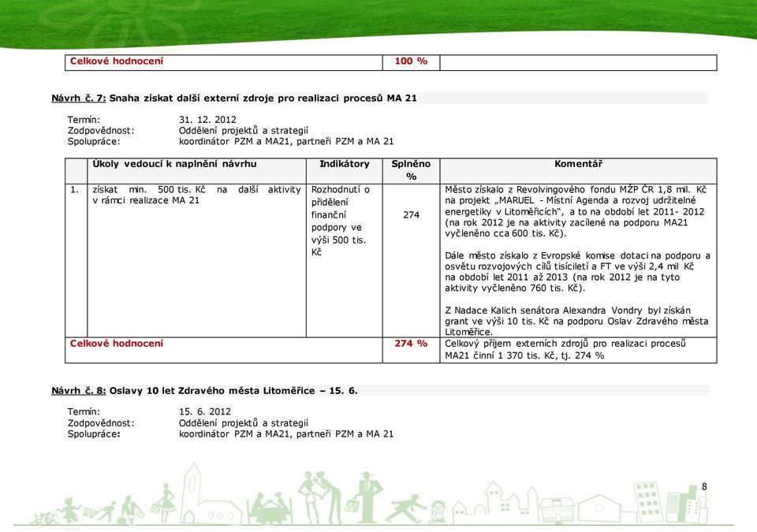Image resolution: width=757 pixels, height=532 pixels.
Task: Click the date '31. 12. 2012'
Action: 207,120
